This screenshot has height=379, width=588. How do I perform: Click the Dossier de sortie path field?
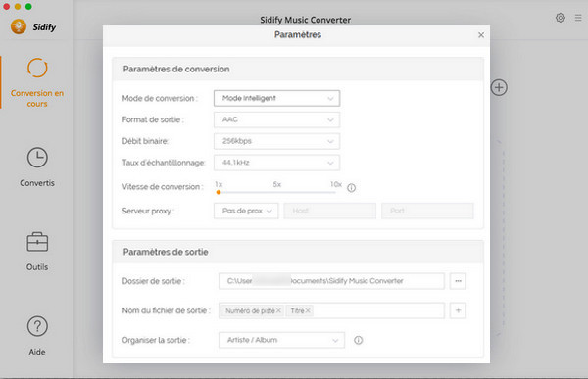pyautogui.click(x=331, y=281)
